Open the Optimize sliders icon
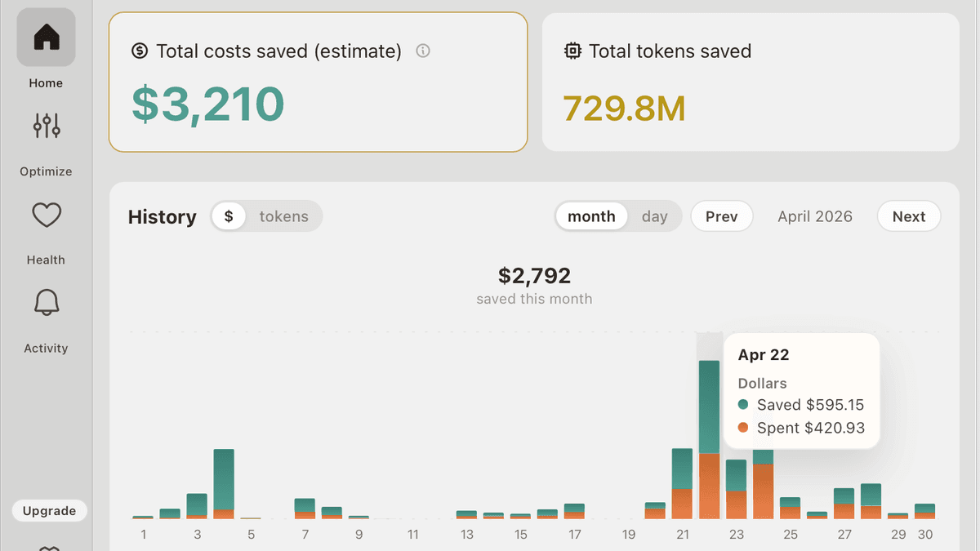The width and height of the screenshot is (980, 551). [x=47, y=126]
